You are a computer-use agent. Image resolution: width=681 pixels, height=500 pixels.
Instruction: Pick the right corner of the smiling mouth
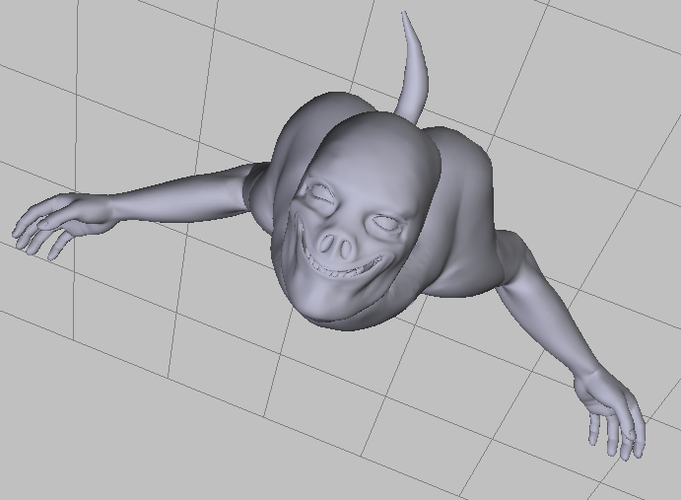[x=382, y=258]
